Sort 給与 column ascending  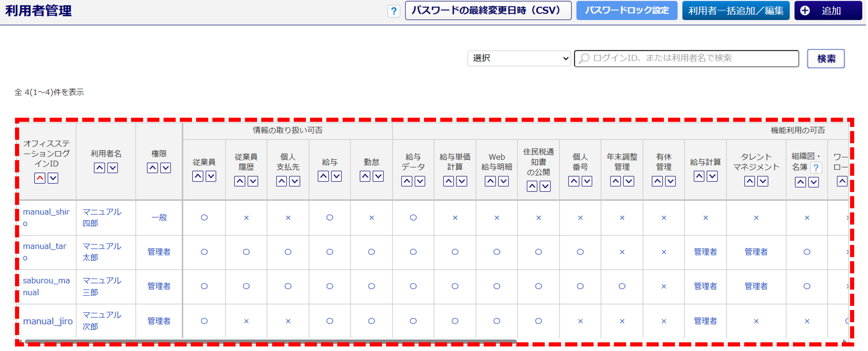(x=323, y=176)
